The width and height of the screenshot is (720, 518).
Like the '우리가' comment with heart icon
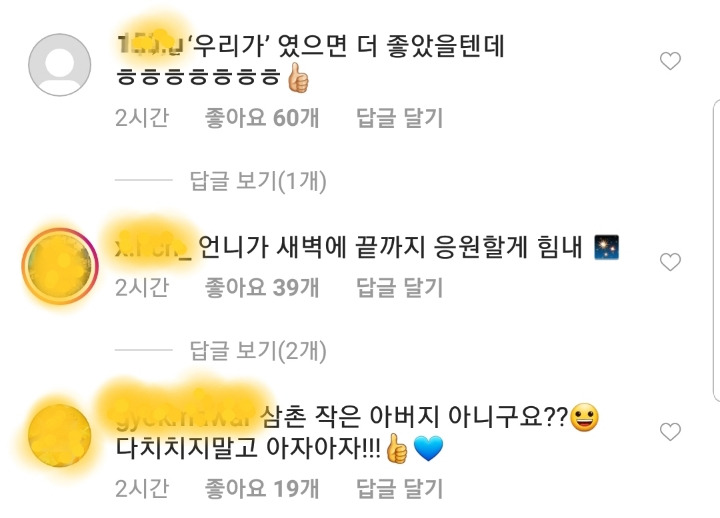tap(670, 61)
